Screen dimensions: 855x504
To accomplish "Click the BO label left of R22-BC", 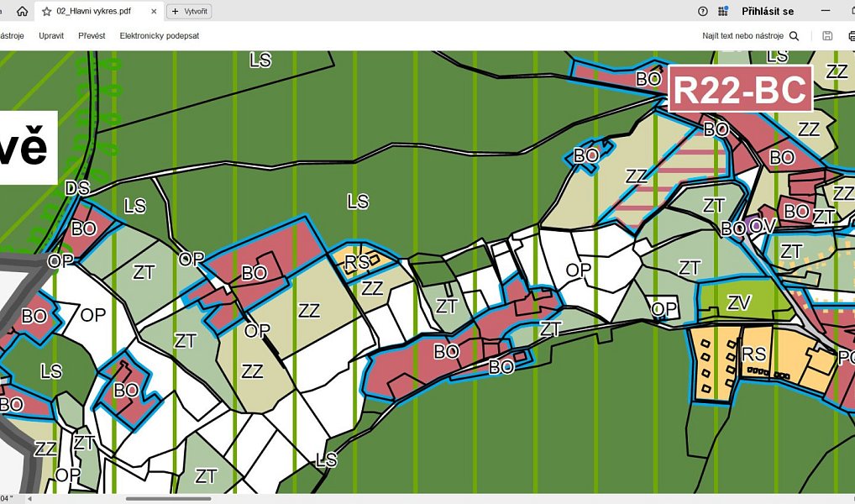I will pos(648,79).
